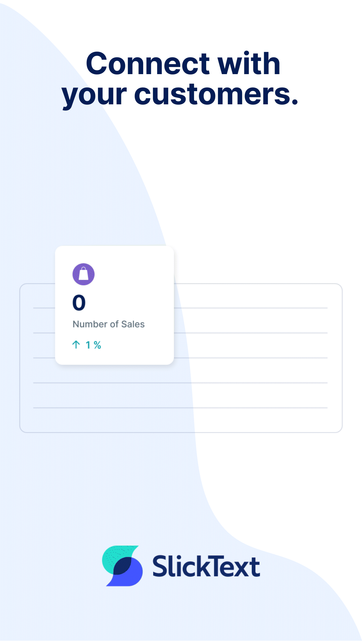Click the purple shopping bag icon
Screen dimensions: 362x644
[83, 274]
